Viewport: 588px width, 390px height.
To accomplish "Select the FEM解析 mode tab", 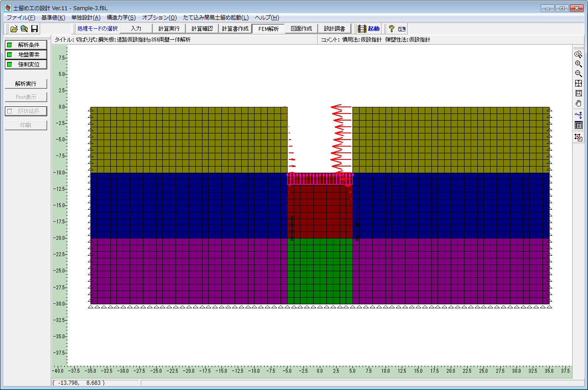I will (268, 29).
